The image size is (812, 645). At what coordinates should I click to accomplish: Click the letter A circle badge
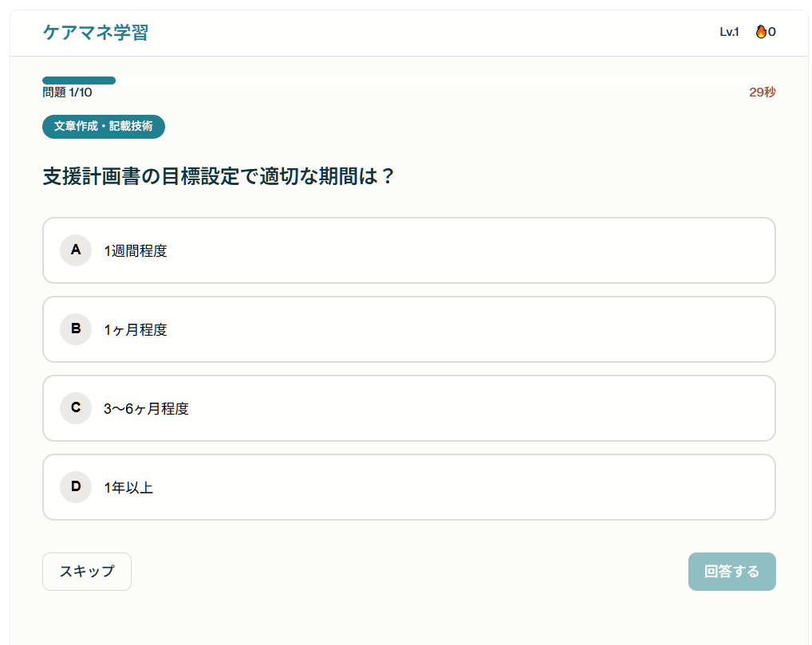76,250
